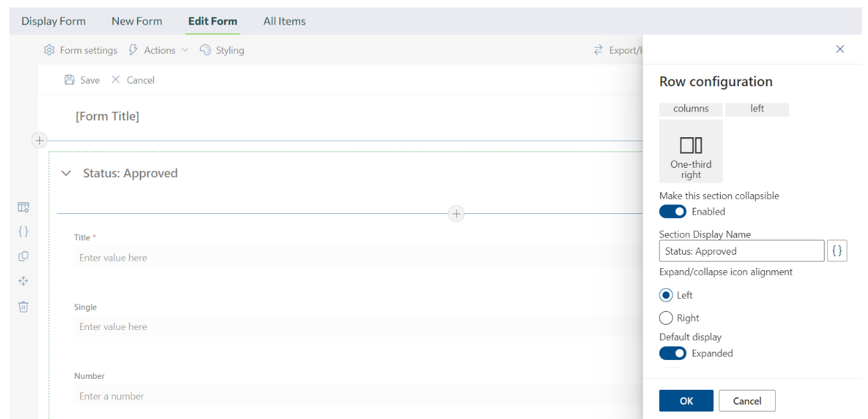Viewport: 868px width, 419px height.
Task: Open the Actions dropdown menu
Action: coord(158,50)
